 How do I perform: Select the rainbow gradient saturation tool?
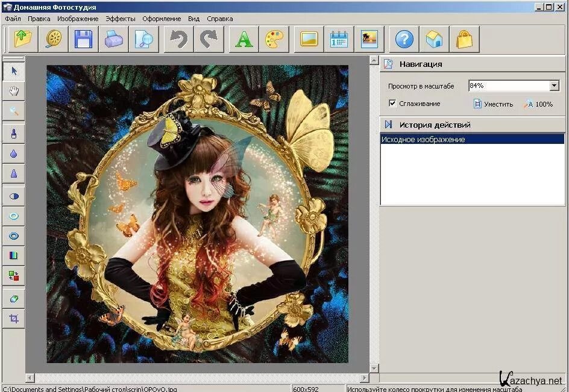click(14, 256)
